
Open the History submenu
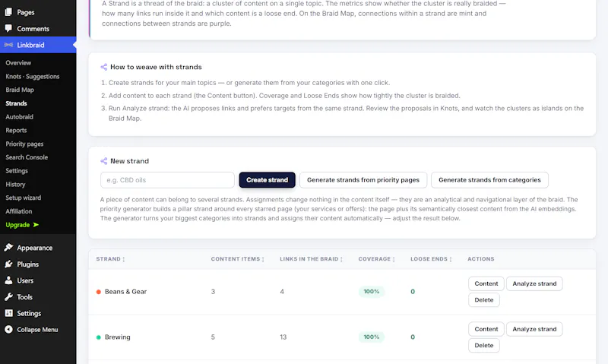click(15, 184)
